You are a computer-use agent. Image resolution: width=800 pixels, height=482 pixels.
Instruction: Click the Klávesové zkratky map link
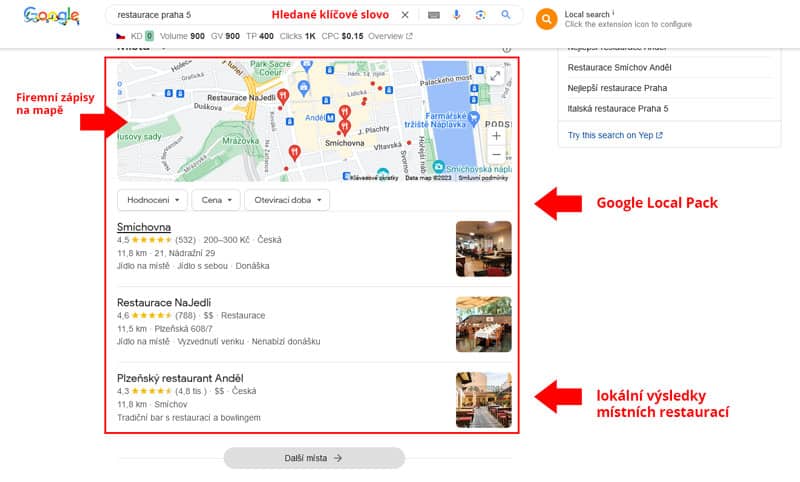point(374,178)
